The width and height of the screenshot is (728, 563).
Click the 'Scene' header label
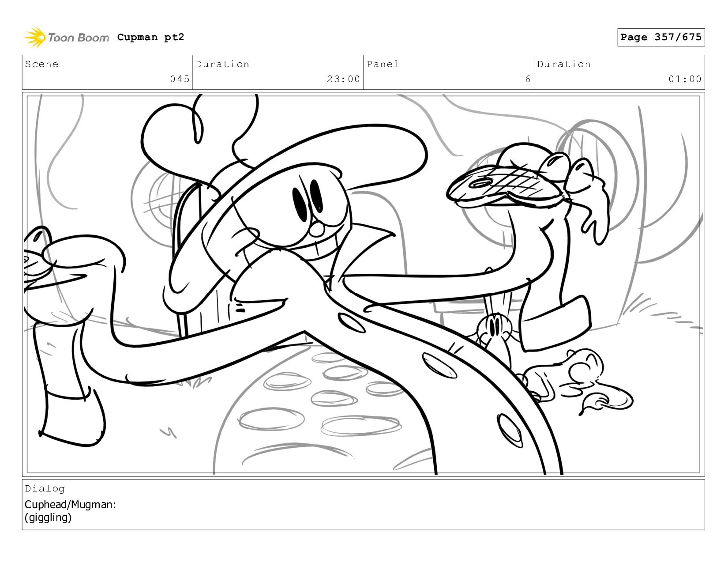41,64
